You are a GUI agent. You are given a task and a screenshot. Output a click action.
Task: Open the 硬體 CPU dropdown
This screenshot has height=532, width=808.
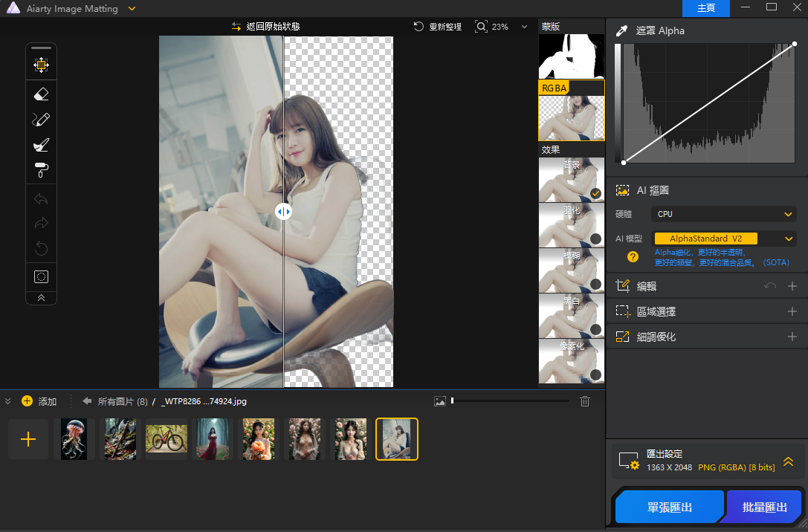click(723, 214)
